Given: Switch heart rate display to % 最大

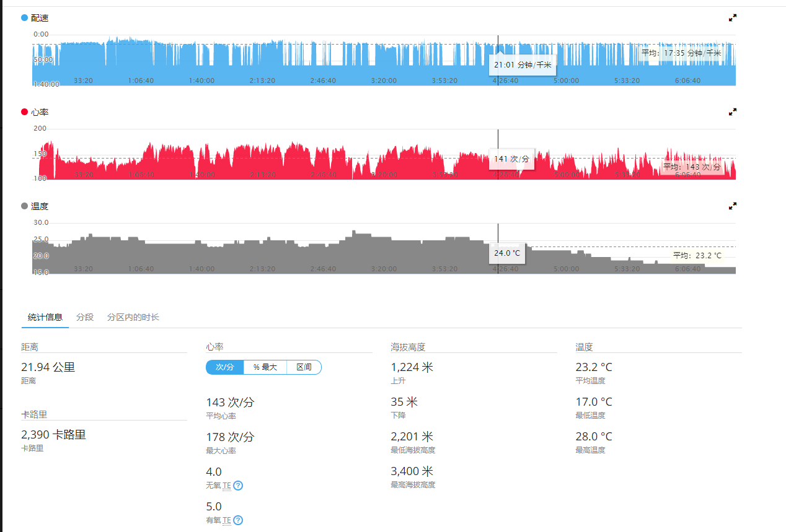Looking at the screenshot, I should pos(265,367).
